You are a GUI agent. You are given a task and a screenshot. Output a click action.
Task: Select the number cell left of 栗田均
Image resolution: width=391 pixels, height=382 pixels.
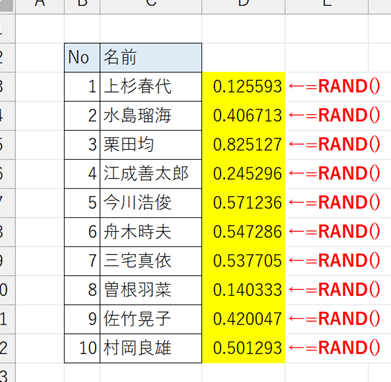click(x=82, y=145)
